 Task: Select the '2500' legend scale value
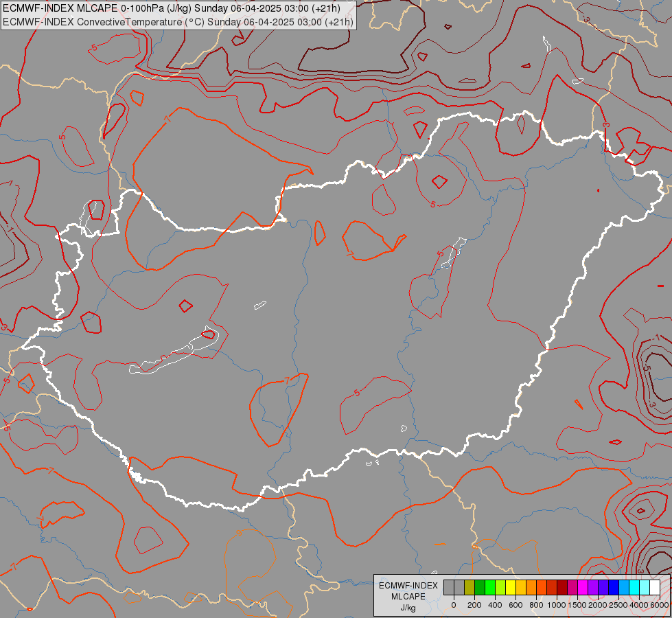pos(618,605)
